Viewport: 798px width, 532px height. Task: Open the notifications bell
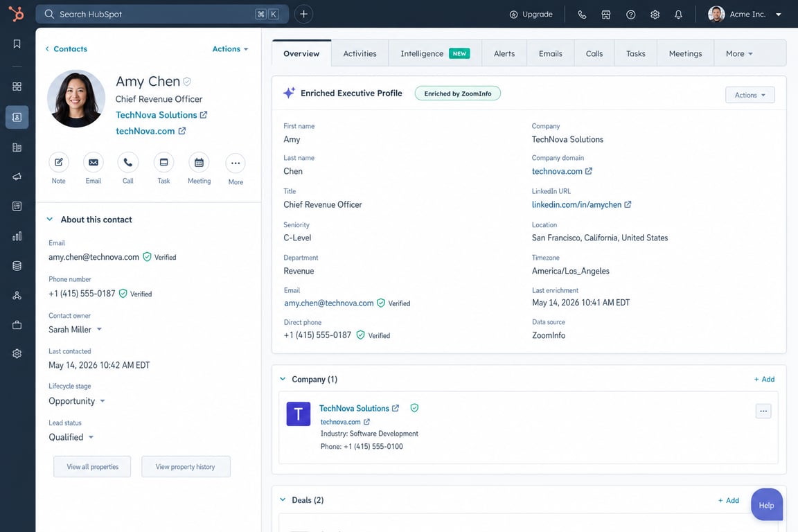678,15
